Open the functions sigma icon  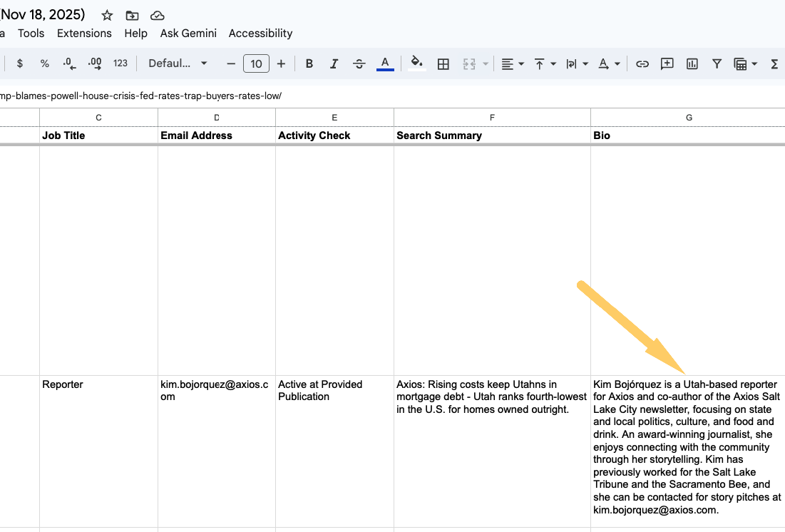[x=774, y=64]
